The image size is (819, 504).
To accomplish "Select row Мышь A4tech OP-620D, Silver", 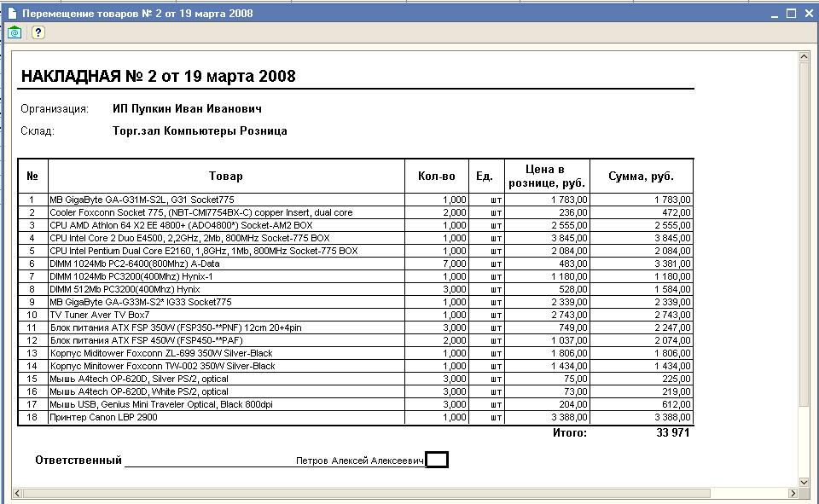I will point(355,379).
